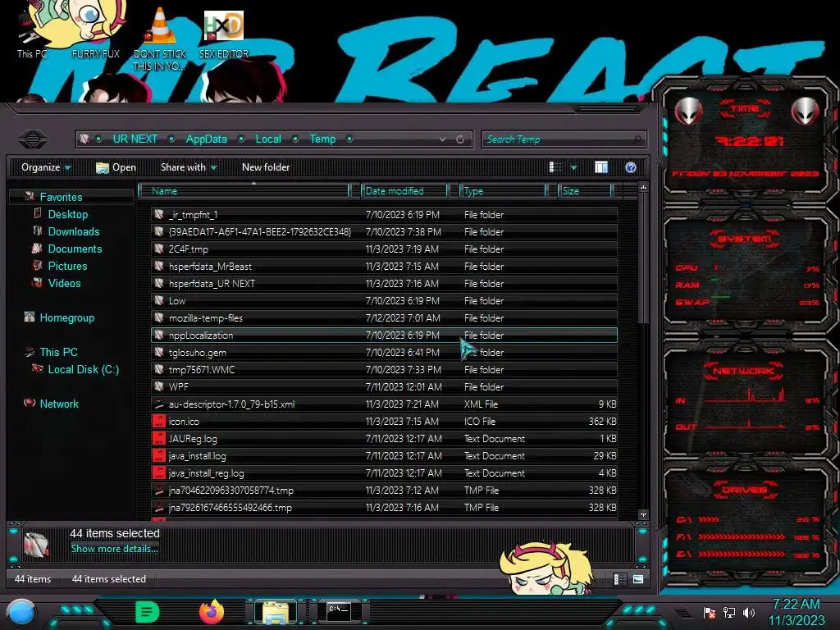
Task: Click the File Explorer taskbar button
Action: point(276,612)
